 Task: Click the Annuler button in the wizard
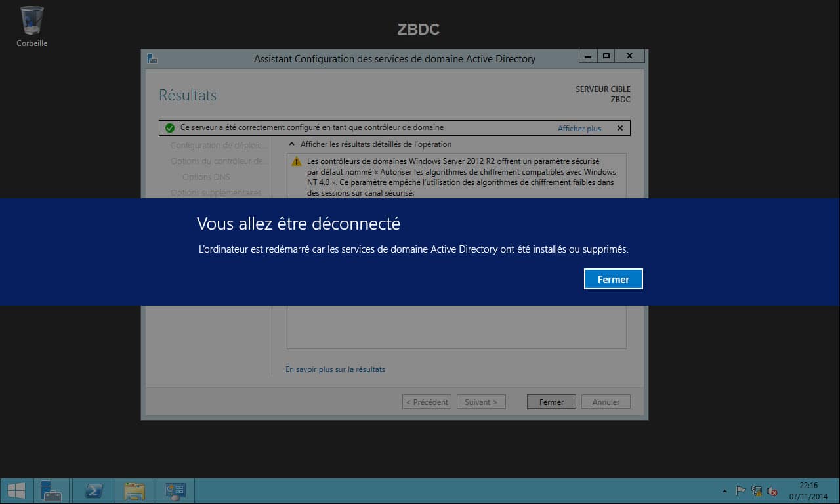(606, 402)
